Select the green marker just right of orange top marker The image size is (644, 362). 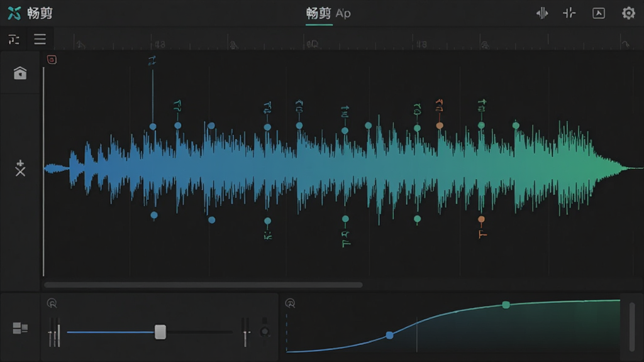coord(481,125)
